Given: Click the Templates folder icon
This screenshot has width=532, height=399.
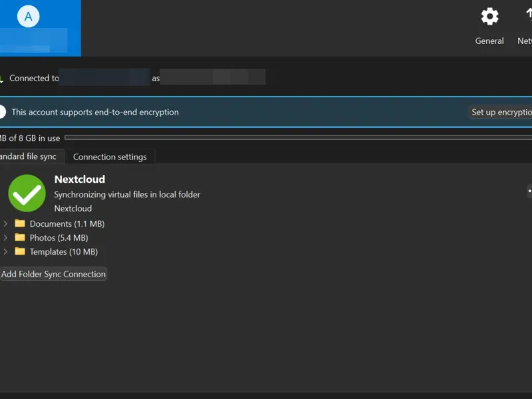Looking at the screenshot, I should click(x=20, y=251).
